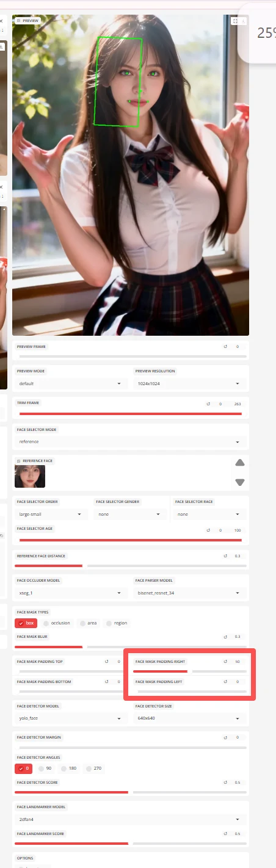Enable the occlusion face mask type
The width and height of the screenshot is (276, 868).
pos(56,623)
